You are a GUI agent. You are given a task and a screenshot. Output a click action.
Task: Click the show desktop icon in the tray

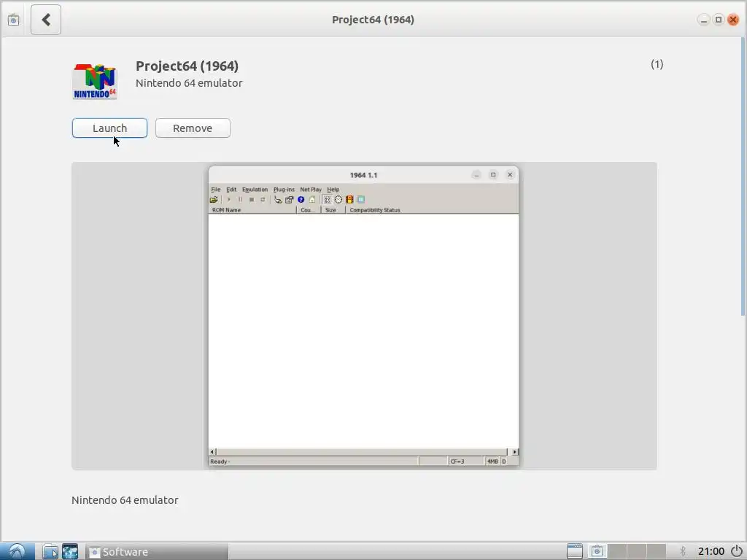pyautogui.click(x=575, y=551)
